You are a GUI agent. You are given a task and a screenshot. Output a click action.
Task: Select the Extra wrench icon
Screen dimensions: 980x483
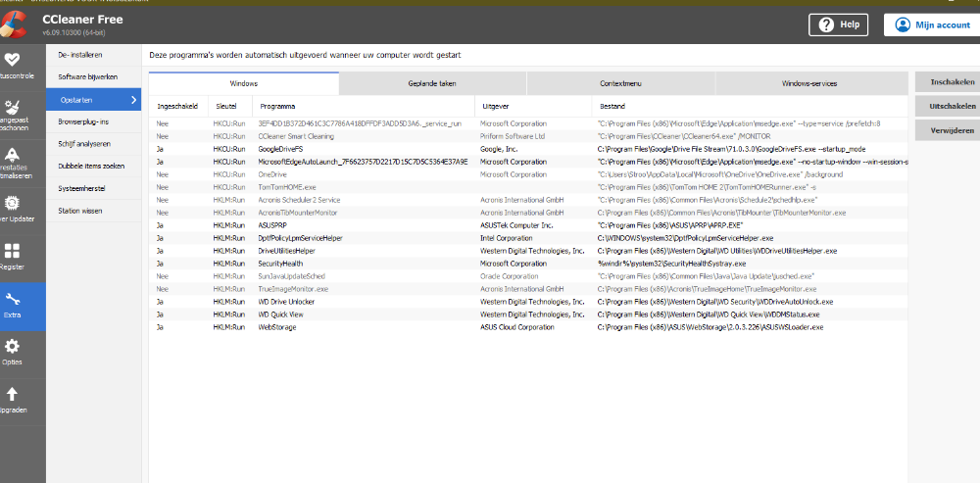click(13, 300)
